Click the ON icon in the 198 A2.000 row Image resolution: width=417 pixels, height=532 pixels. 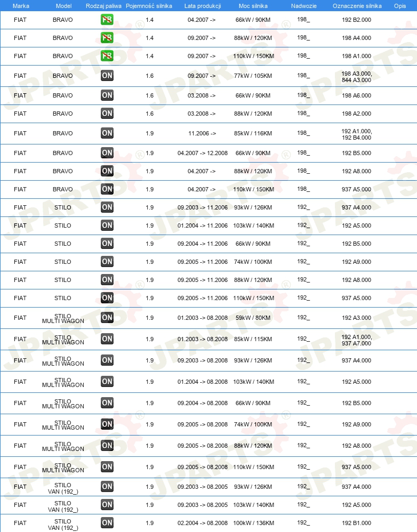[x=107, y=114]
